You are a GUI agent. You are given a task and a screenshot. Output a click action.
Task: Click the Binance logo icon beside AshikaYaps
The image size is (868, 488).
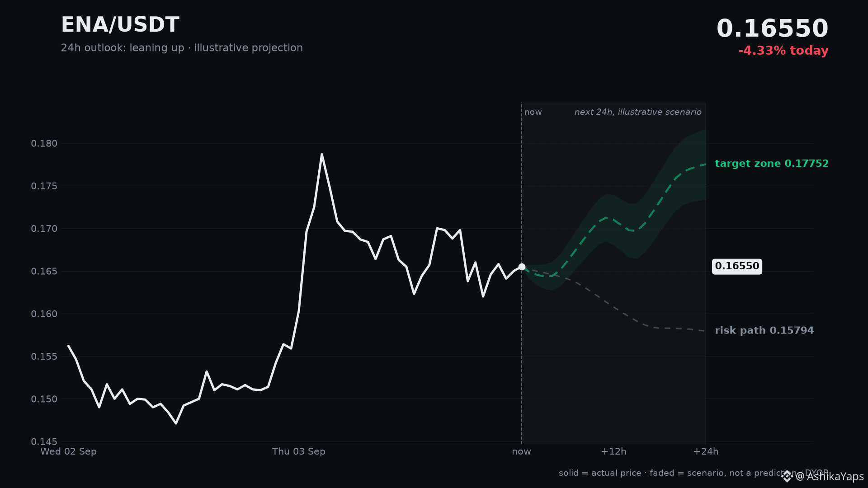point(787,476)
